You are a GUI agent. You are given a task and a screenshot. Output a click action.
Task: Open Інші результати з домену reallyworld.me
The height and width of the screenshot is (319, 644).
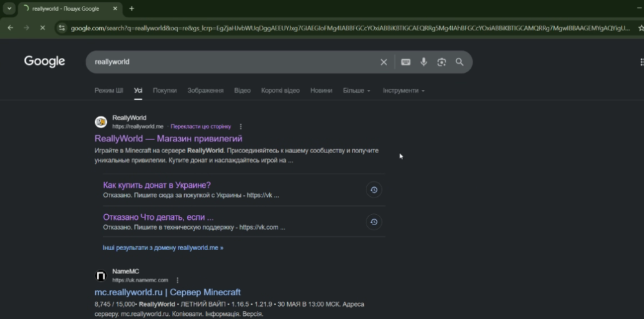163,248
